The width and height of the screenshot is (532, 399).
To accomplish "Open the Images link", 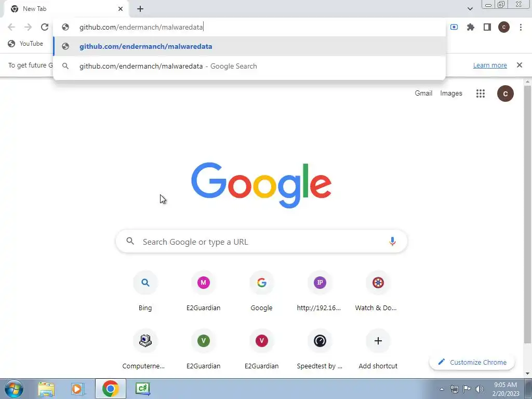I will point(451,94).
